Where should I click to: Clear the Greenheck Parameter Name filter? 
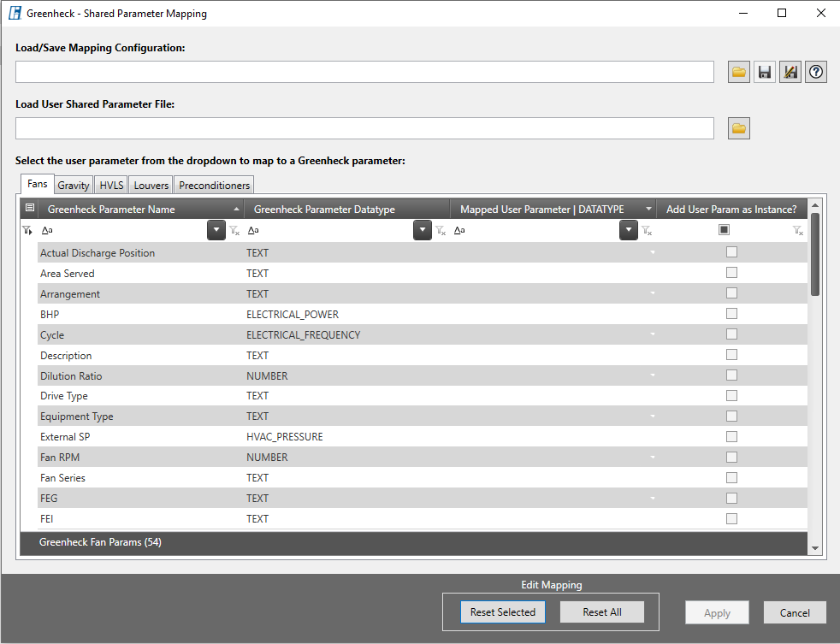point(234,231)
